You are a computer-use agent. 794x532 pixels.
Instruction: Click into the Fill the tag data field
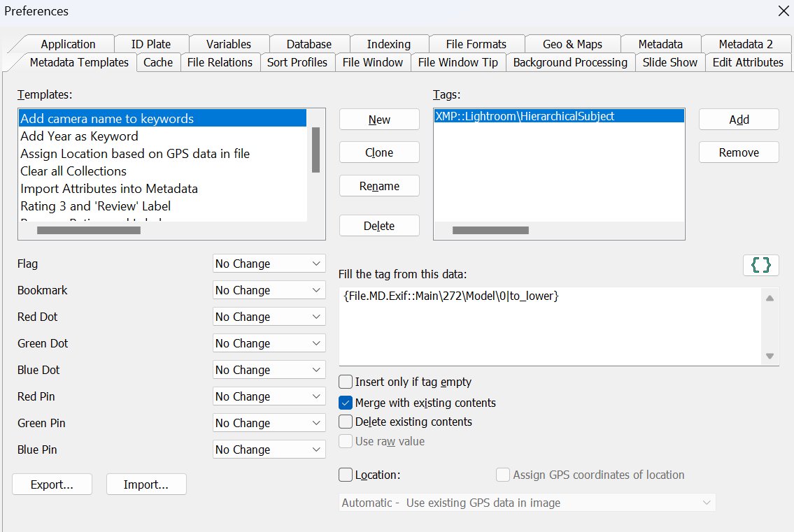(x=551, y=326)
